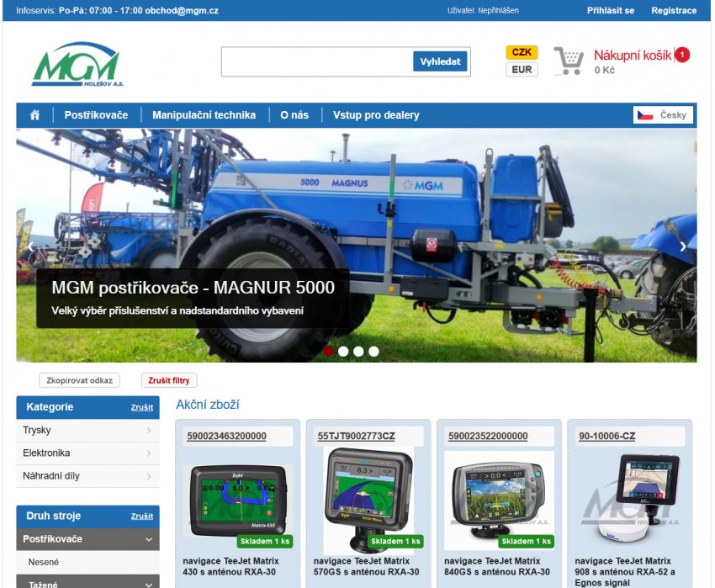This screenshot has width=715, height=588.
Task: Click the Skladem 1 ks badge on Matrix 430
Action: 265,541
